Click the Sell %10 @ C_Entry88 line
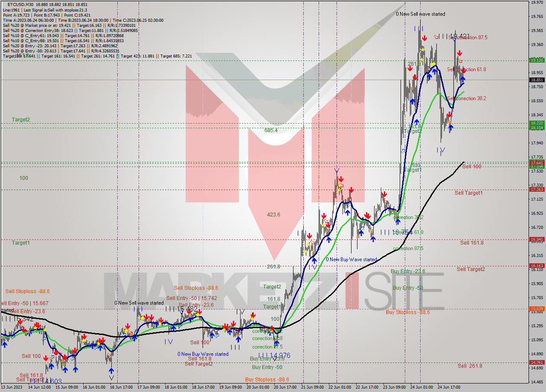Image resolution: width=546 pixels, height=392 pixels. point(63,40)
